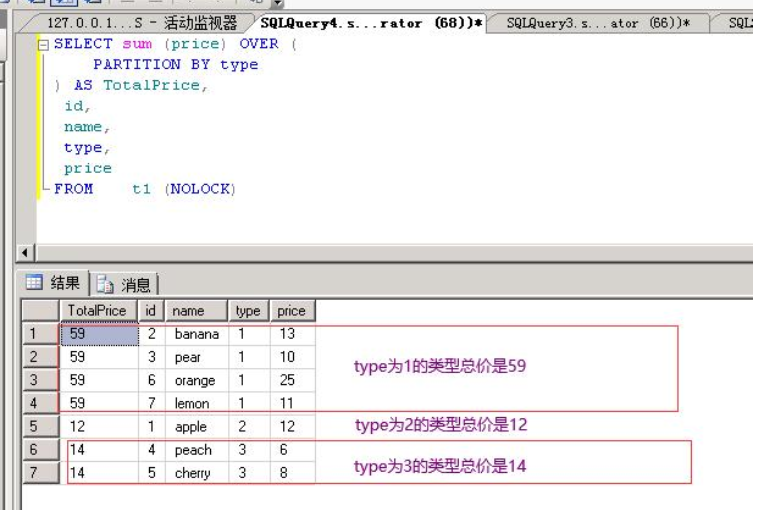Select row header 6 in results grid

(41, 449)
